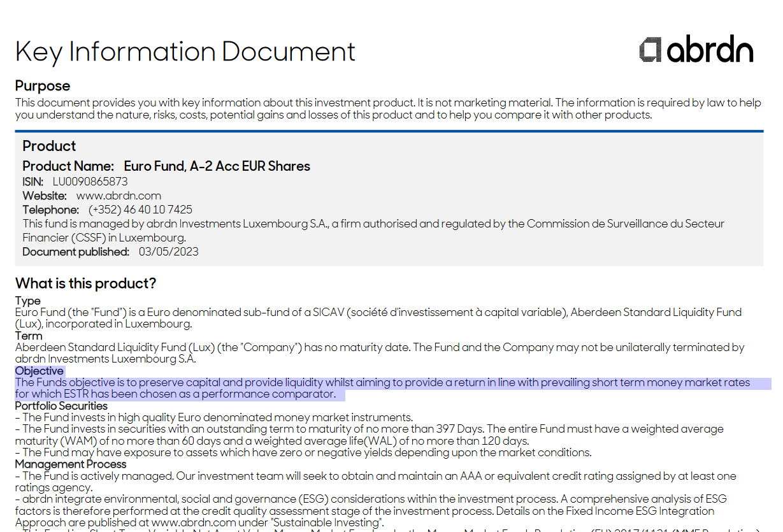Click the "Type" subheading

[28, 301]
